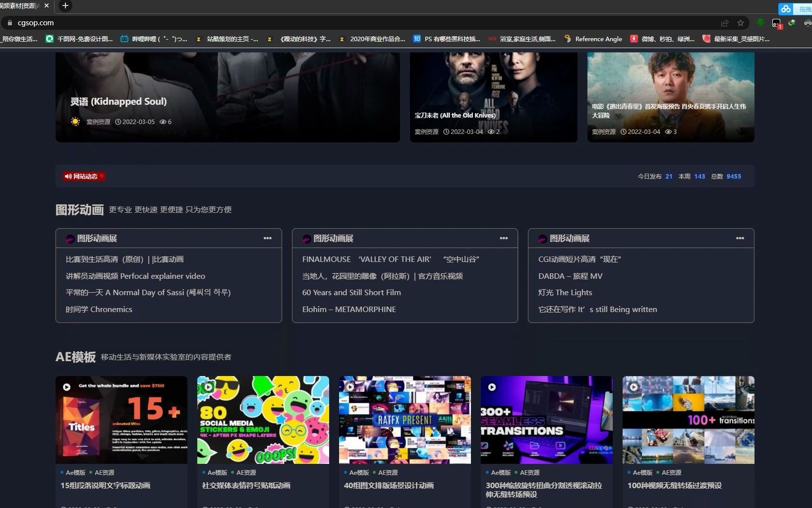Open A Normal Day of Sassi item
Image resolution: width=812 pixels, height=508 pixels.
coord(148,293)
